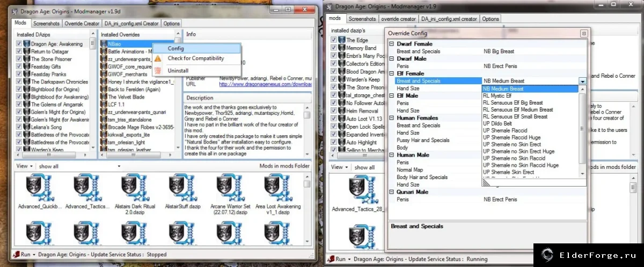The height and width of the screenshot is (267, 644).
Task: Click the Run icon in right Modmanager v1.9 window
Action: pos(331,258)
